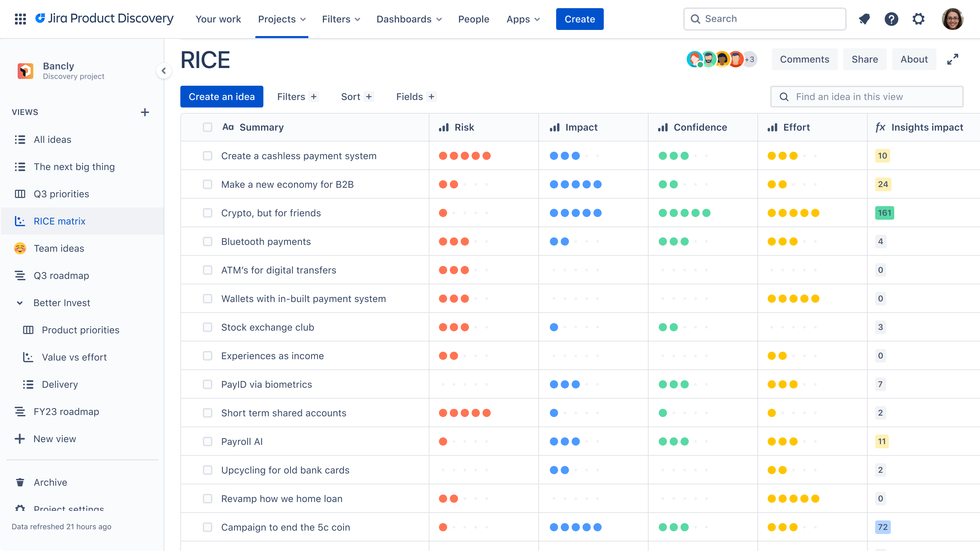Expand the Projects dropdown menu
The image size is (980, 551).
tap(281, 19)
